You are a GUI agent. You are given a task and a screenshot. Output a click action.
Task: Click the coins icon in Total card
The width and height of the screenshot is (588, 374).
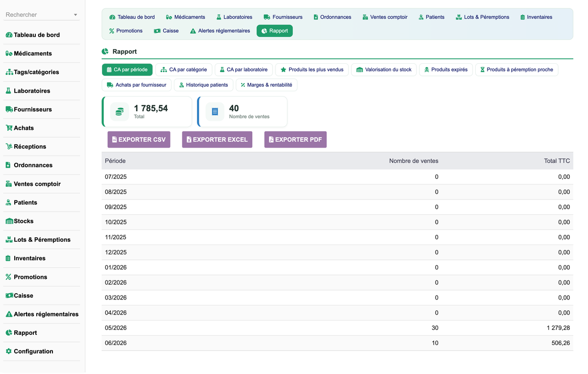click(x=120, y=112)
